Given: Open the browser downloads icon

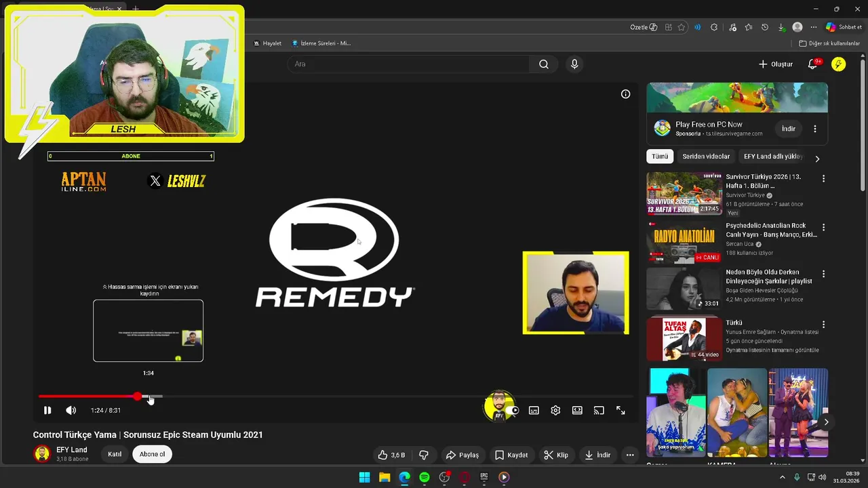Looking at the screenshot, I should (781, 27).
